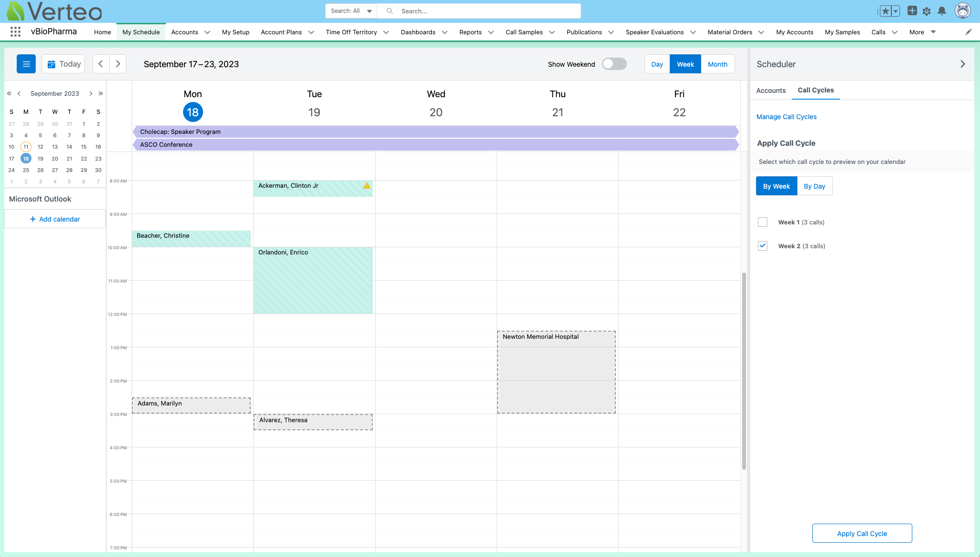Switch to Month calendar view

pyautogui.click(x=717, y=64)
